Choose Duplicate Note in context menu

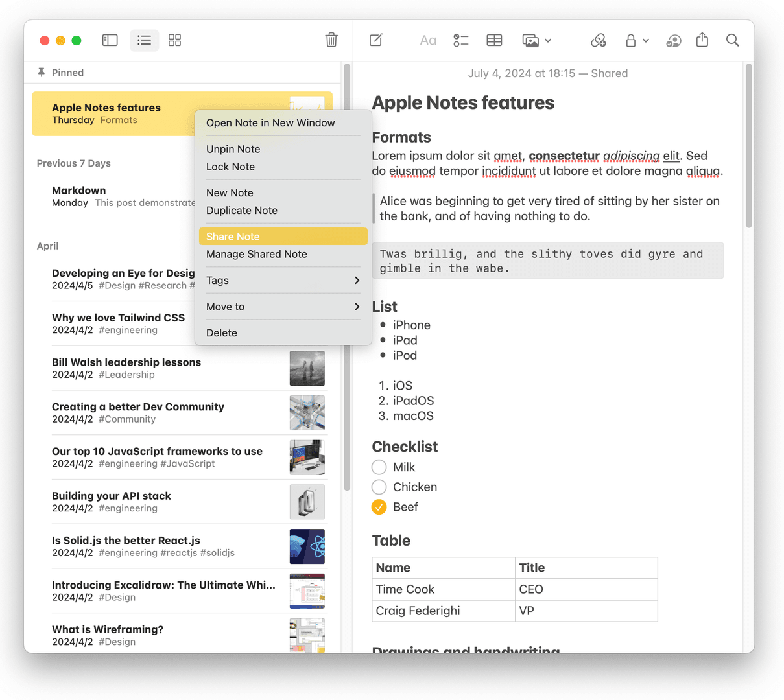(x=242, y=211)
